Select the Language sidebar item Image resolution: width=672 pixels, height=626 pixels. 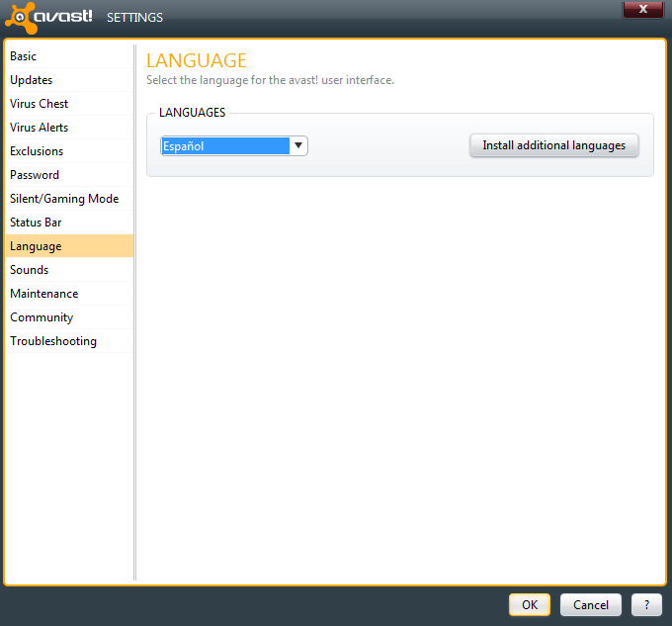(69, 246)
